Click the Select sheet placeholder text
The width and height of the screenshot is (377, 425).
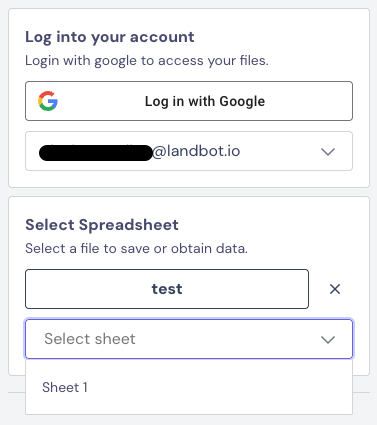pyautogui.click(x=90, y=339)
